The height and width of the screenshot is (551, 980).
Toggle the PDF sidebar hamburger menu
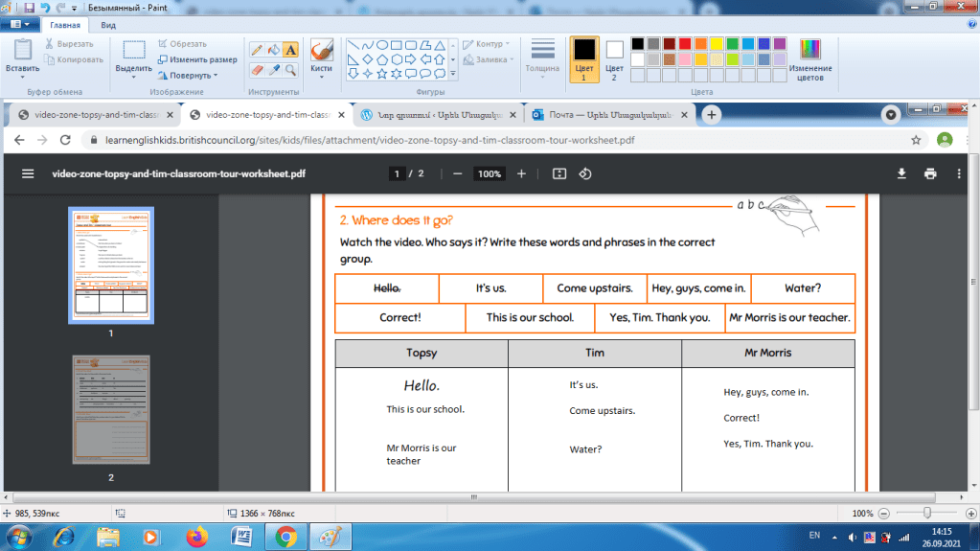pos(28,174)
